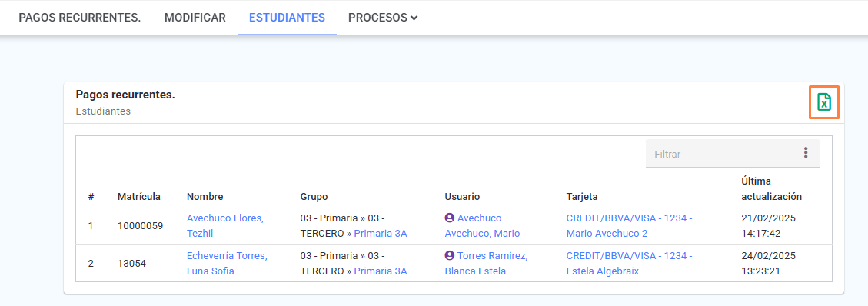Screen dimensions: 868x306
Task: Open the PAGOS RECURRENTES. tab
Action: click(x=80, y=18)
